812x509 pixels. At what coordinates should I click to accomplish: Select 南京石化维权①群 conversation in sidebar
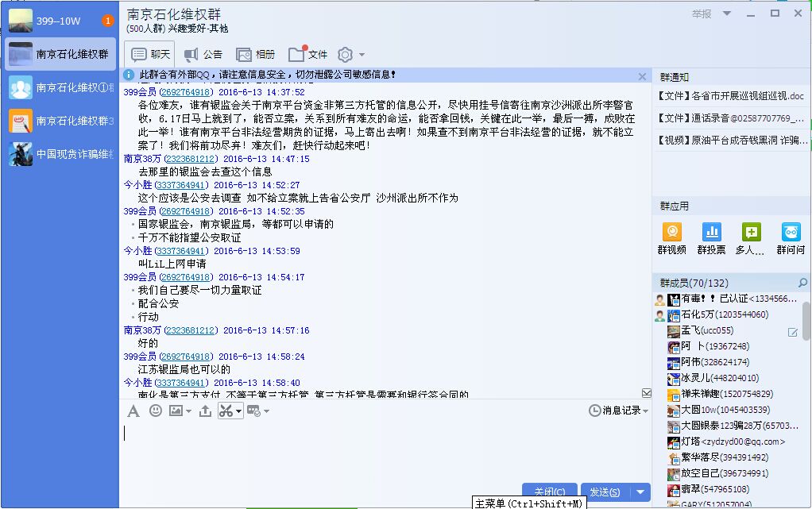click(60, 87)
